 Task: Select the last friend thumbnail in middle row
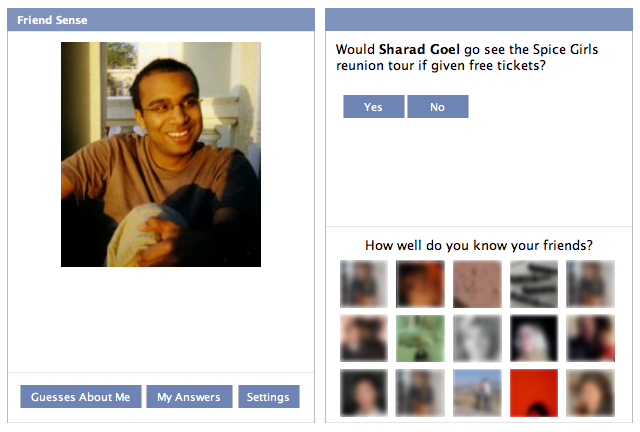pos(590,338)
